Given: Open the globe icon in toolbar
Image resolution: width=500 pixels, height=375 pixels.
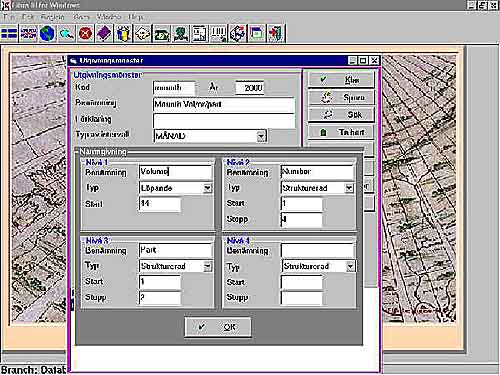Looking at the screenshot, I should [47, 34].
